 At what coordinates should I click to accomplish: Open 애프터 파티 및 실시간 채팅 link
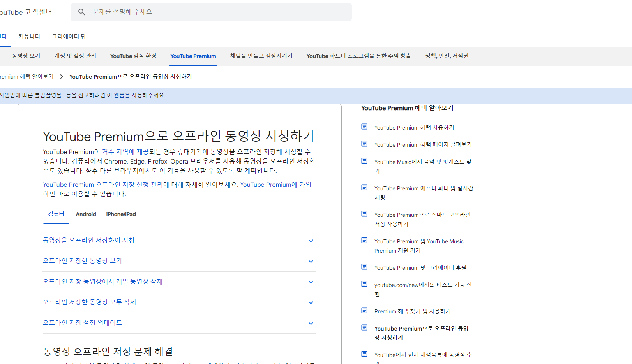tap(424, 193)
